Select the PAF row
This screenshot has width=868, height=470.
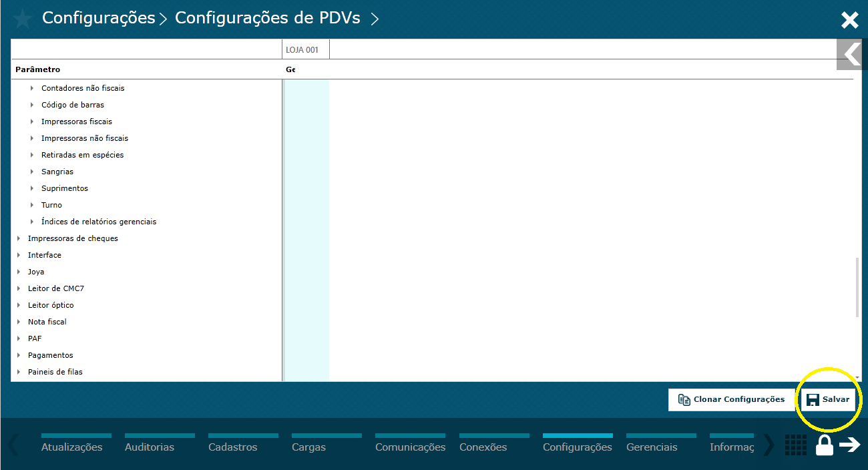click(x=147, y=338)
